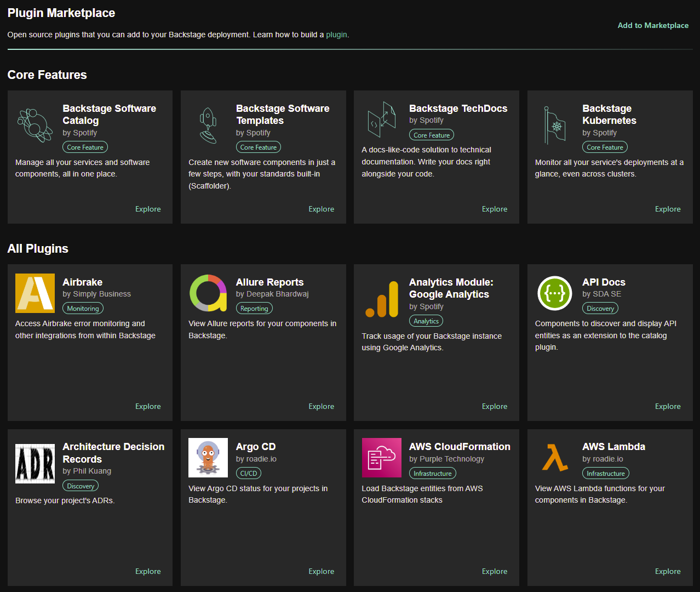Click Infrastructure tag on AWS CloudFormation
Screen dimensions: 700x592
pos(433,473)
